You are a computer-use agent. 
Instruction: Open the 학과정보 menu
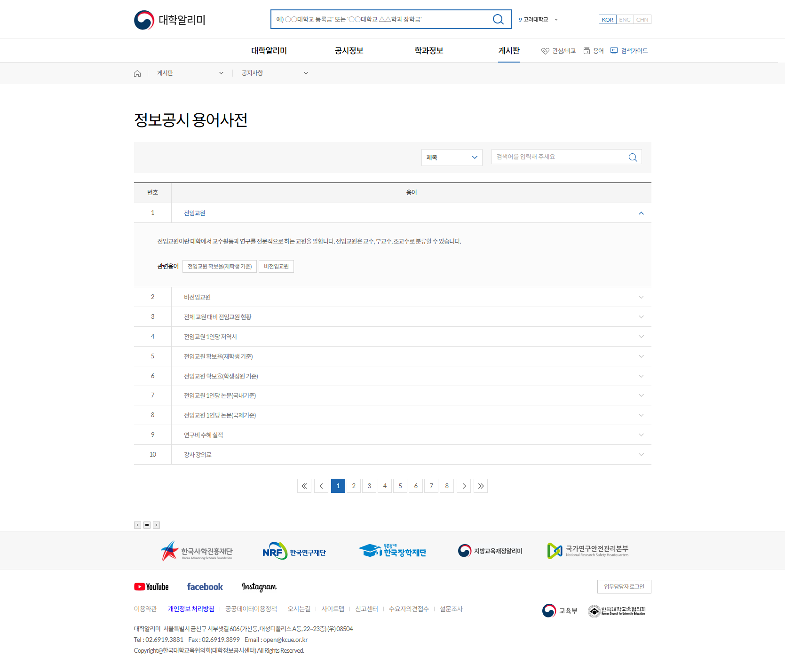pyautogui.click(x=428, y=51)
